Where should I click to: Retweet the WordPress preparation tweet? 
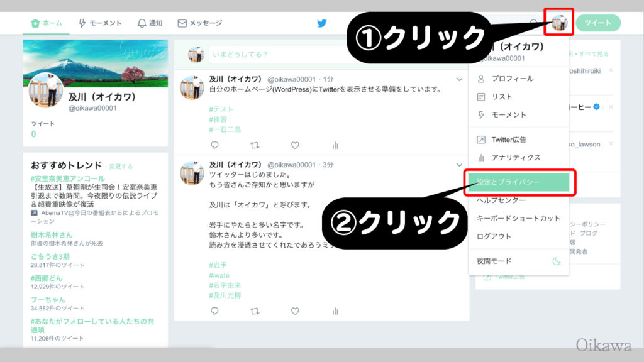255,145
